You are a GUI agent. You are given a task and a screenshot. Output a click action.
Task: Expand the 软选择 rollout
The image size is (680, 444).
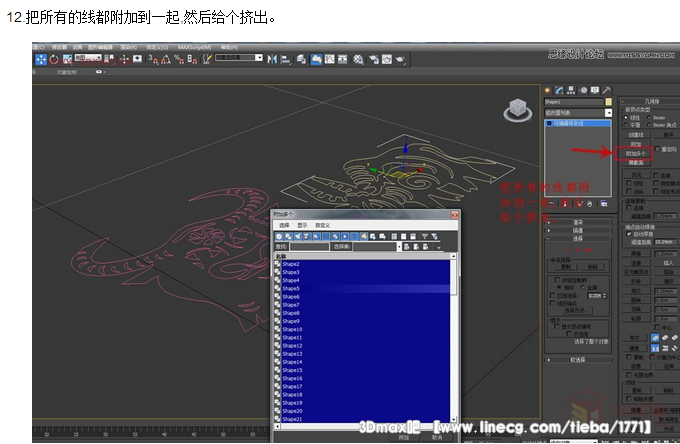(x=578, y=359)
